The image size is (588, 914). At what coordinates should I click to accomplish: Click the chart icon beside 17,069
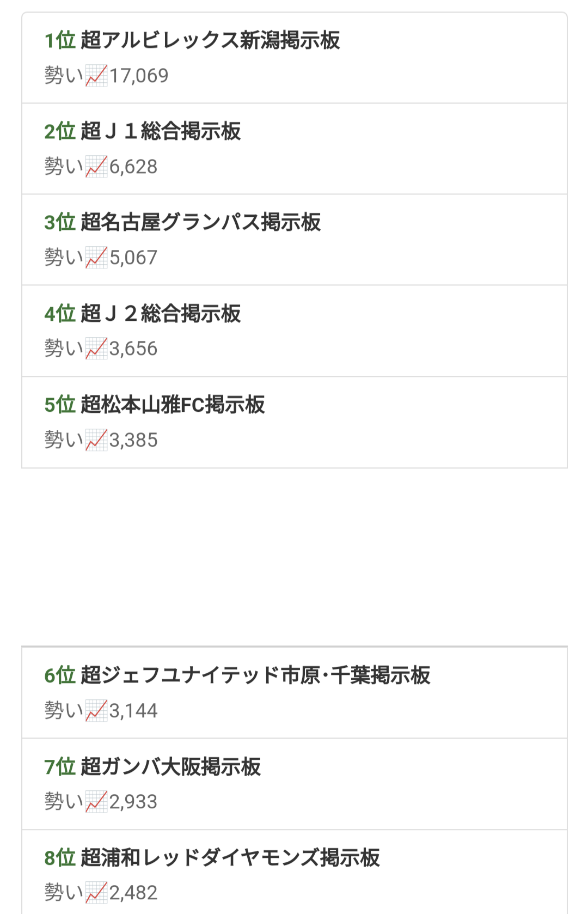(96, 76)
